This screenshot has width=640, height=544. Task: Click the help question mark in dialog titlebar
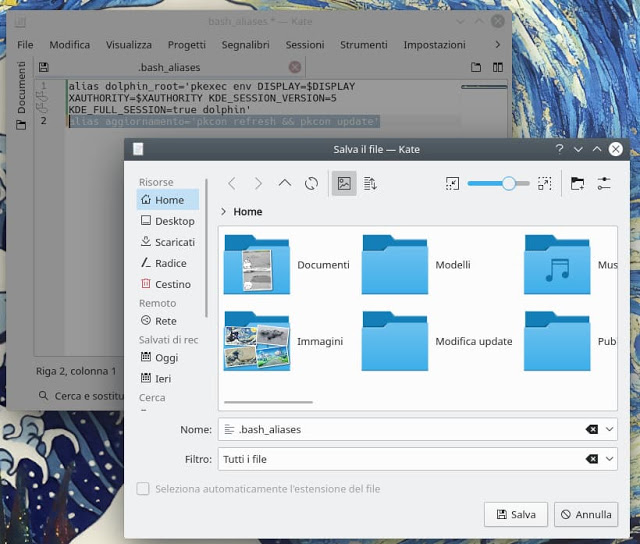pos(559,149)
